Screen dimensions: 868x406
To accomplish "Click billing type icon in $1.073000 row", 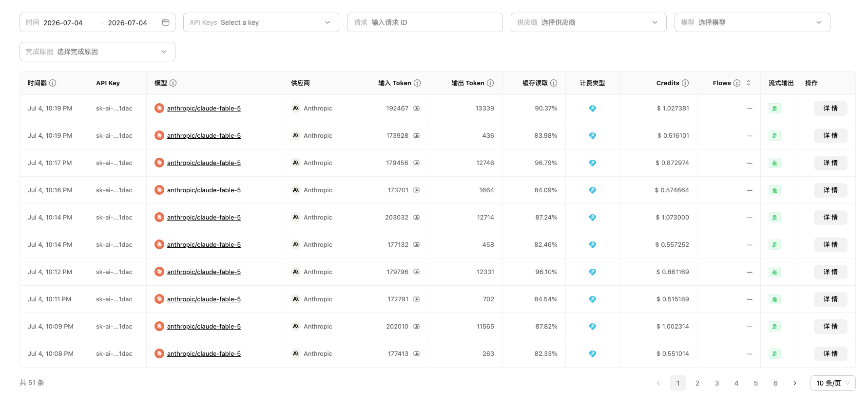I will tap(593, 218).
